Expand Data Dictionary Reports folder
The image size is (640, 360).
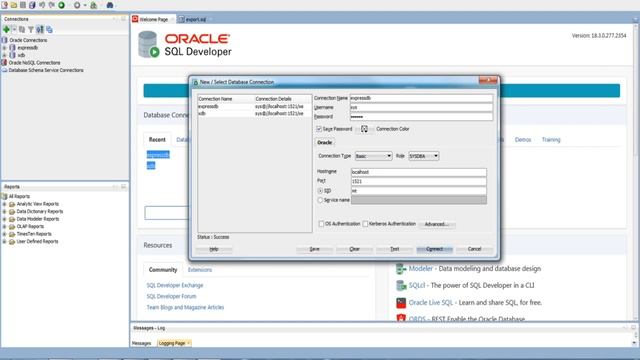coord(4,211)
